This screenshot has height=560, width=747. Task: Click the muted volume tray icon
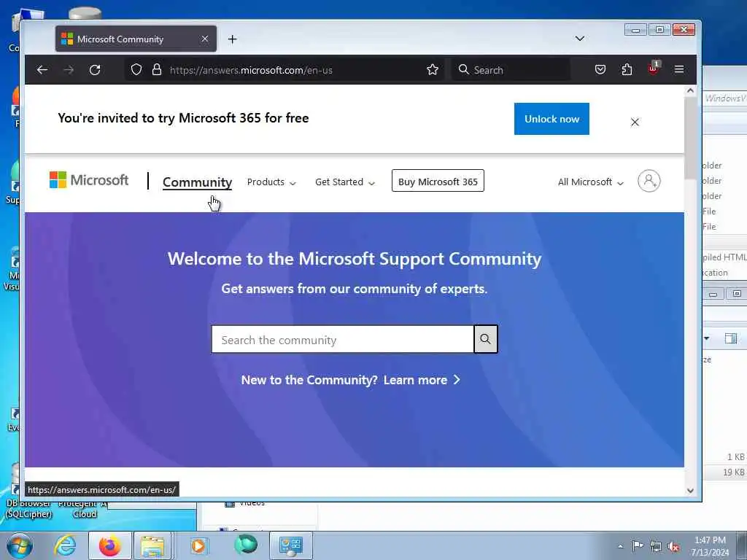[673, 547]
